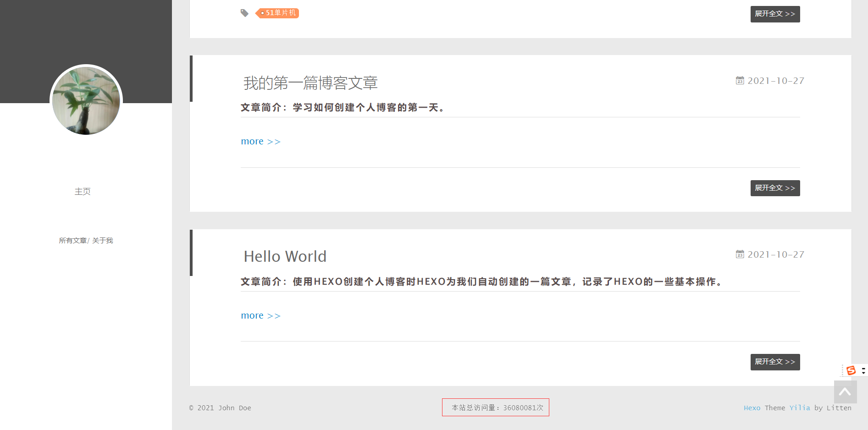Click more >> under Hello World
This screenshot has width=868, height=430.
(x=260, y=315)
